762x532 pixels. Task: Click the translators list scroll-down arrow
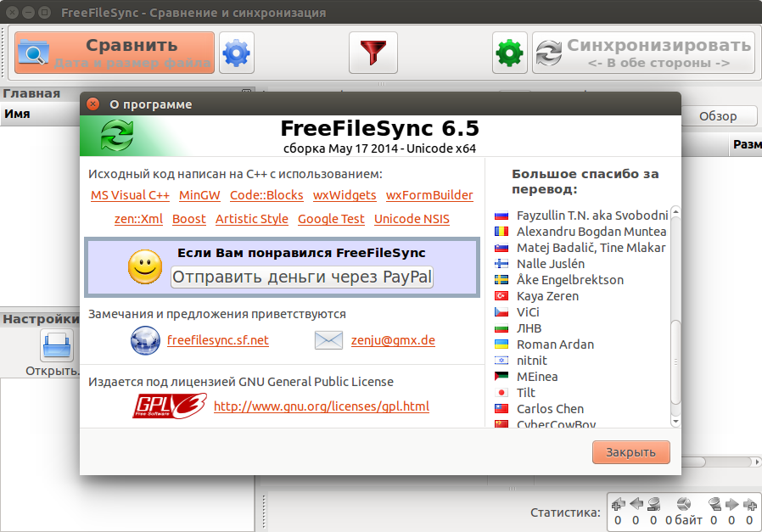pyautogui.click(x=675, y=421)
